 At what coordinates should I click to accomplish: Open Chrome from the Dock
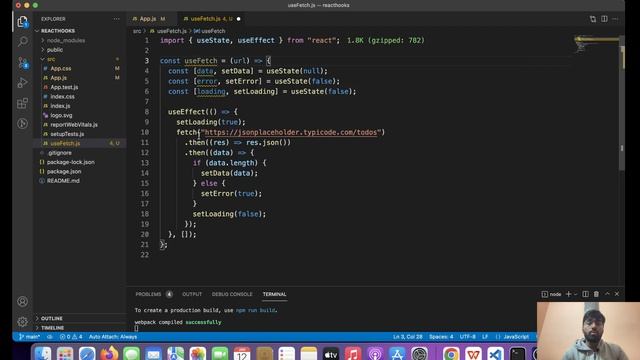[x=451, y=353]
